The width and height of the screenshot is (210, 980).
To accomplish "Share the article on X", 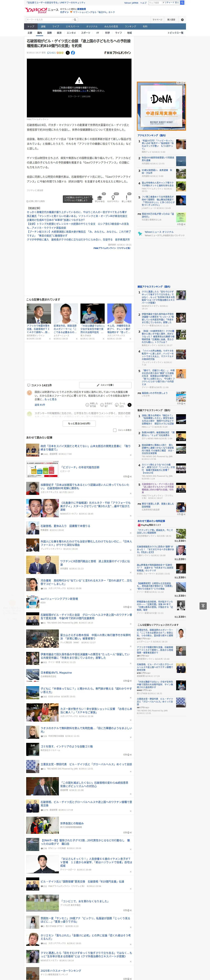I will click(68, 53).
